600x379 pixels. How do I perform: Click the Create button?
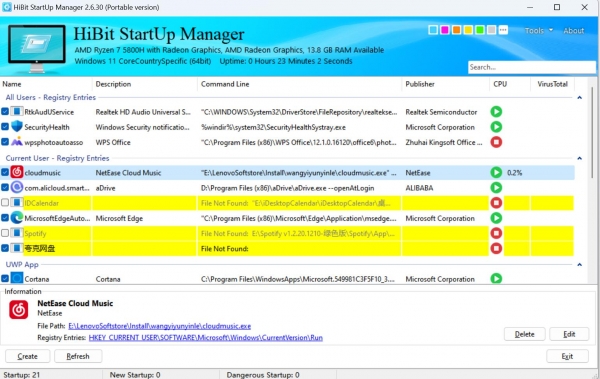click(28, 356)
